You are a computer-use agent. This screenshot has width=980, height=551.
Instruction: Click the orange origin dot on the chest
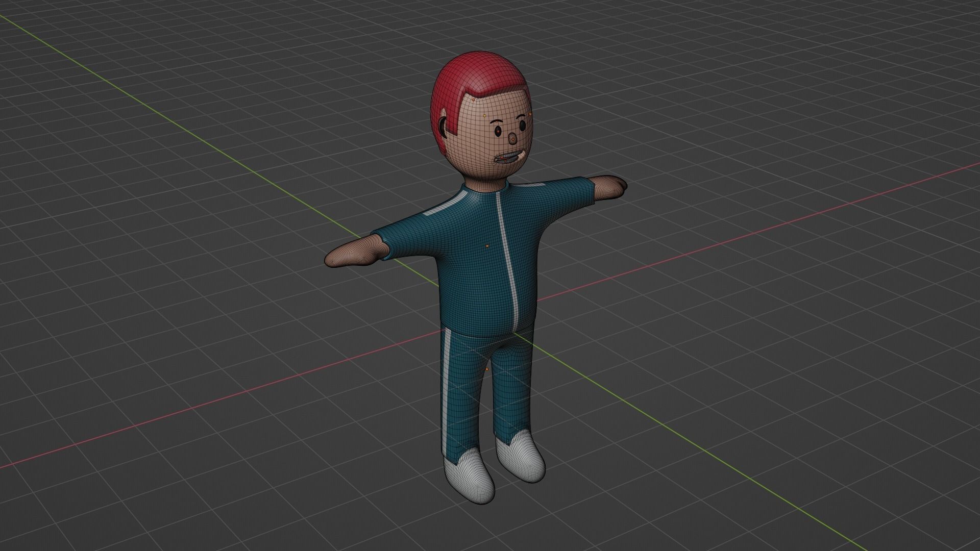coord(487,246)
